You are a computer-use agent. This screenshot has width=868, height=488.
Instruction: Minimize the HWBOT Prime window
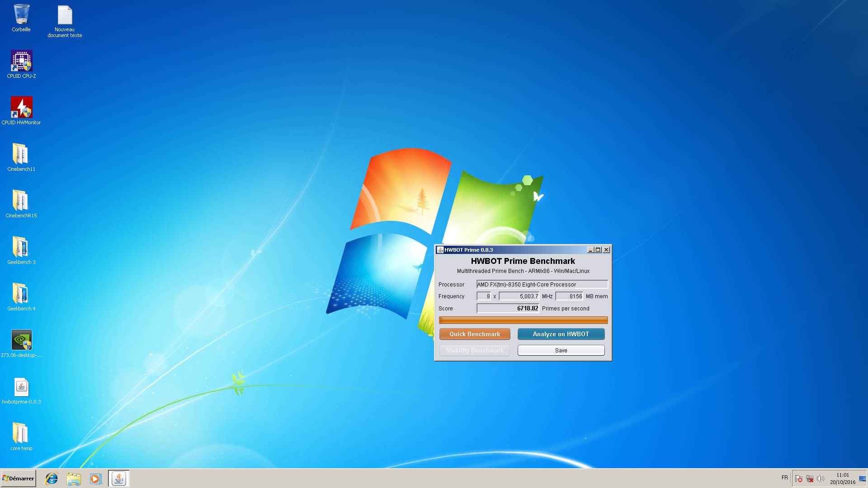(590, 250)
